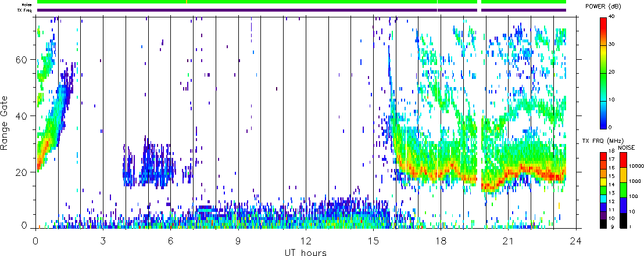This screenshot has width=644, height=256.
Task: Select the "18" tick label on the UT hours axis
Action: pos(441,241)
